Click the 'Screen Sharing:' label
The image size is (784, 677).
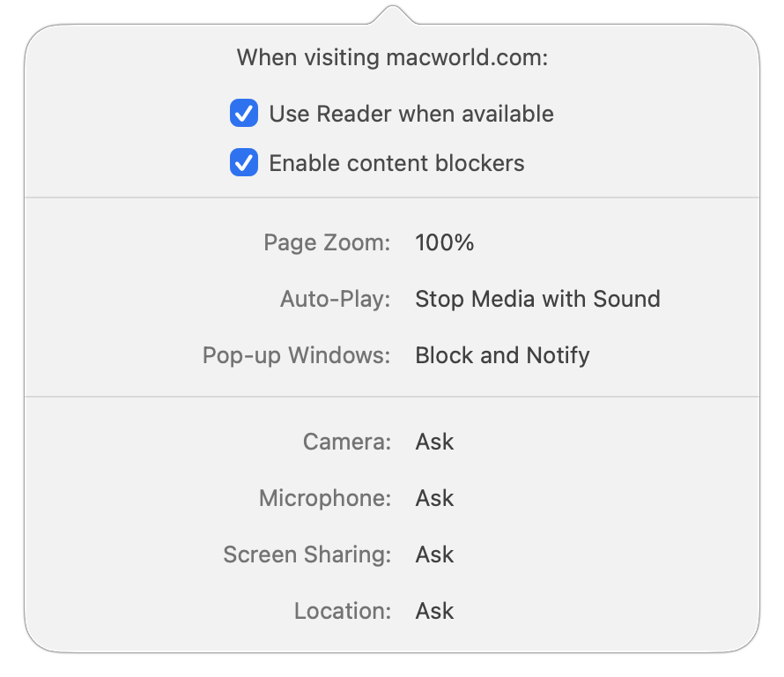click(x=307, y=554)
